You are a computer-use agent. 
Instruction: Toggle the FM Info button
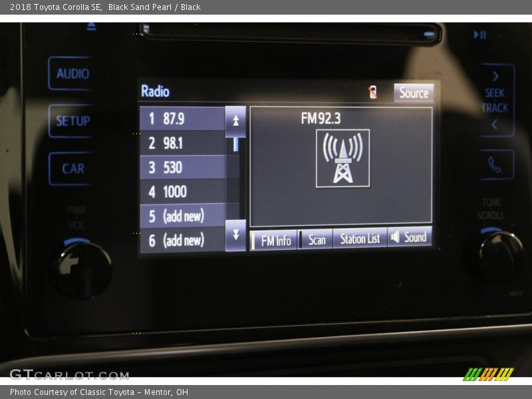tap(274, 240)
